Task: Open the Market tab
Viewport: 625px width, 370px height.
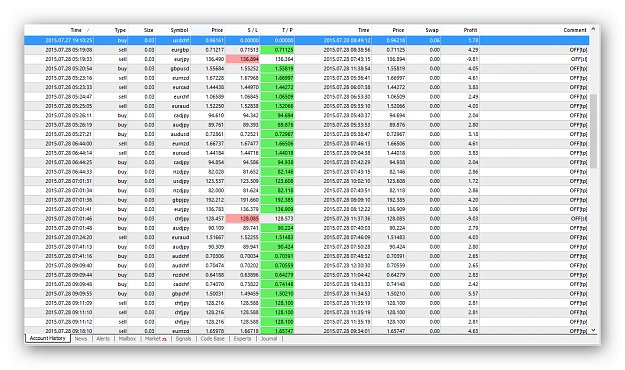Action: point(155,339)
